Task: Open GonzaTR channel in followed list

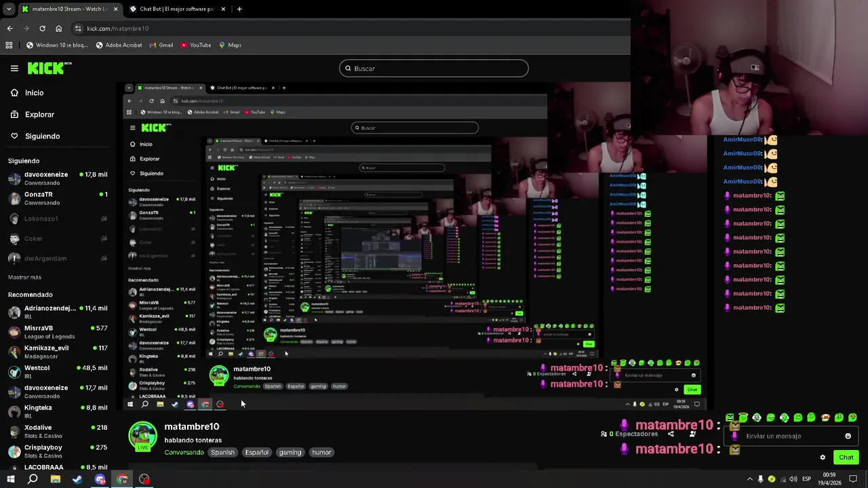Action: 58,198
